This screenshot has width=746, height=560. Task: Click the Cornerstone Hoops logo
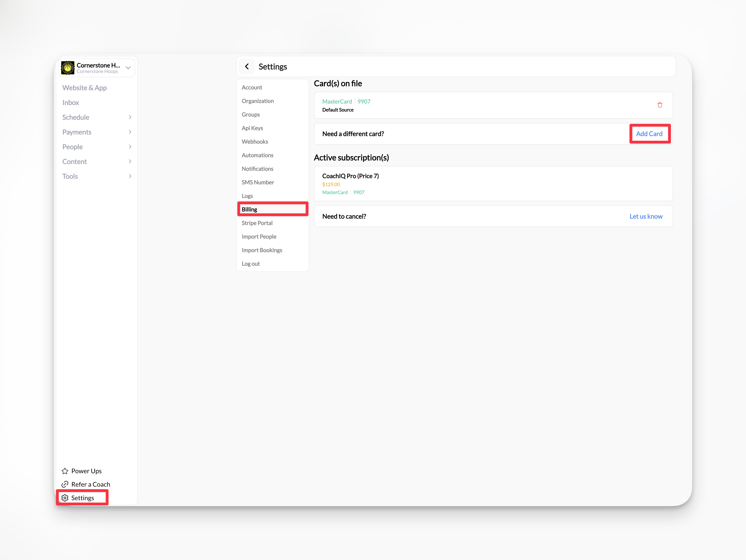tap(68, 67)
